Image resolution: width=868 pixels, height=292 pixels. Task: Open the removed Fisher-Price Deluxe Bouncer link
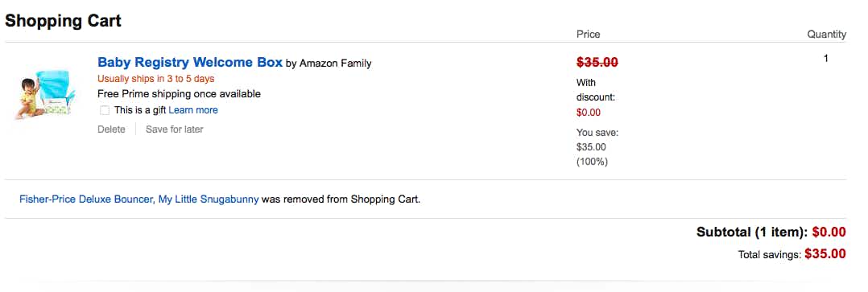pos(139,199)
